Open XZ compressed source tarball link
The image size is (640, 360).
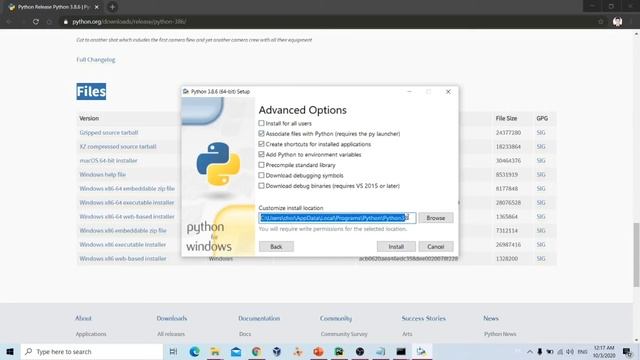point(118,147)
